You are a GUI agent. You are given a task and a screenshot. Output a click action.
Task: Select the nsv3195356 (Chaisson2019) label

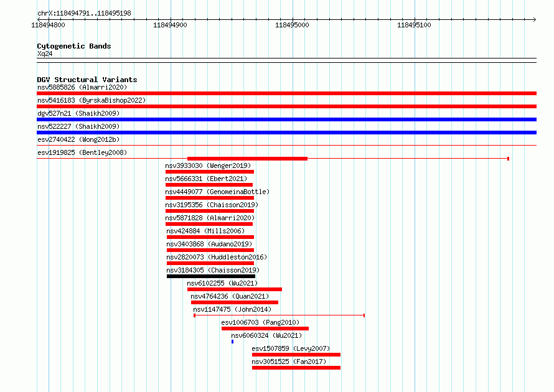[x=212, y=205]
